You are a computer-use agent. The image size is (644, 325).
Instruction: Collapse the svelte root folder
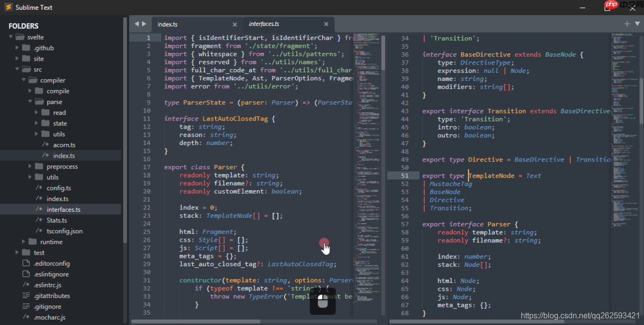(11, 37)
